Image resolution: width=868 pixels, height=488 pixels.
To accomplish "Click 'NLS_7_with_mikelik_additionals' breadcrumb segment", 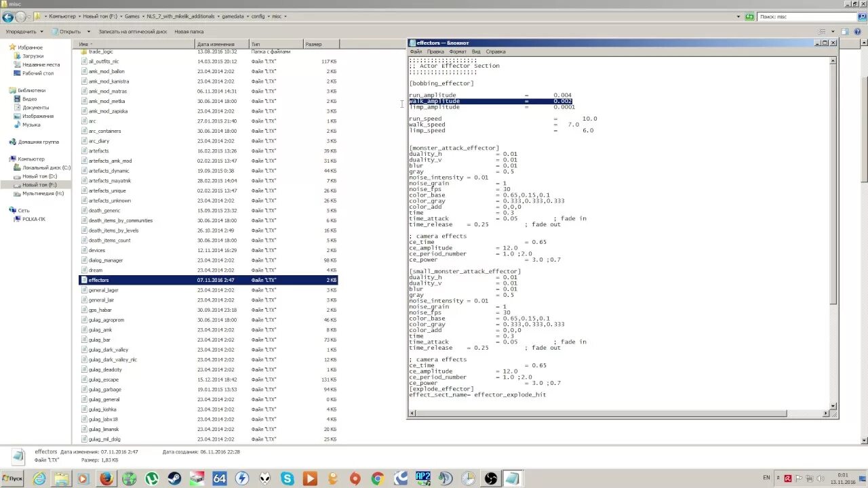I will coord(180,16).
